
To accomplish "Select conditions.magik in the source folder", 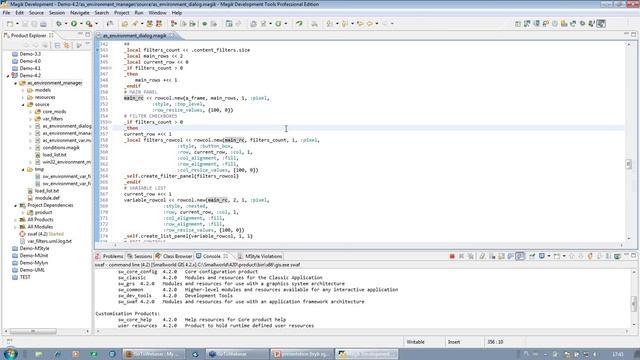I will pyautogui.click(x=61, y=148).
